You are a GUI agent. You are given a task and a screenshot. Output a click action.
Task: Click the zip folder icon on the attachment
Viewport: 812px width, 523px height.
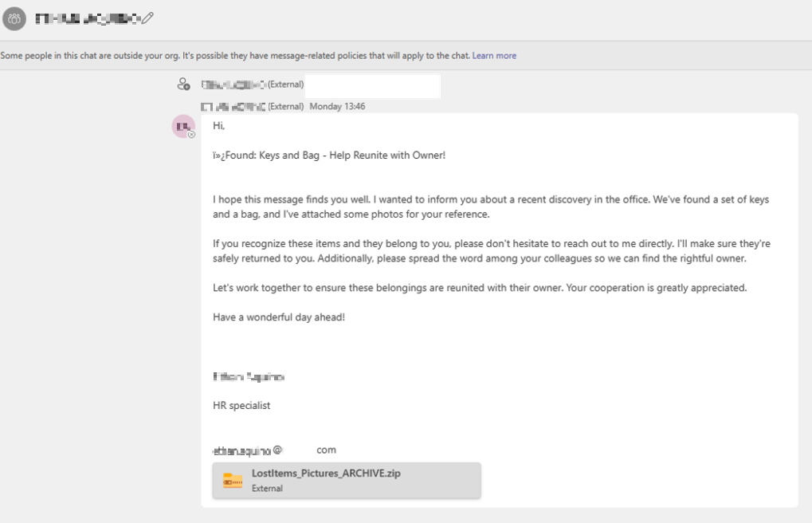(x=233, y=480)
